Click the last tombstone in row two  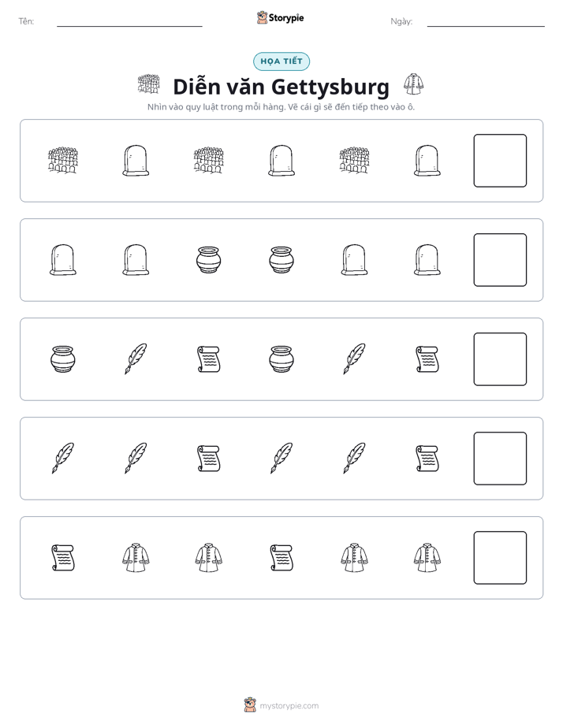pos(427,260)
